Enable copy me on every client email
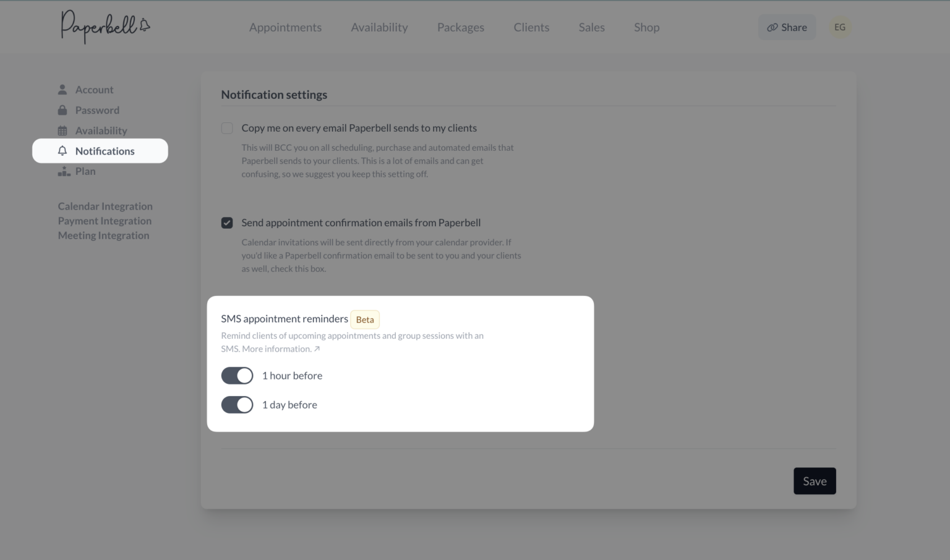950x560 pixels. [x=227, y=127]
